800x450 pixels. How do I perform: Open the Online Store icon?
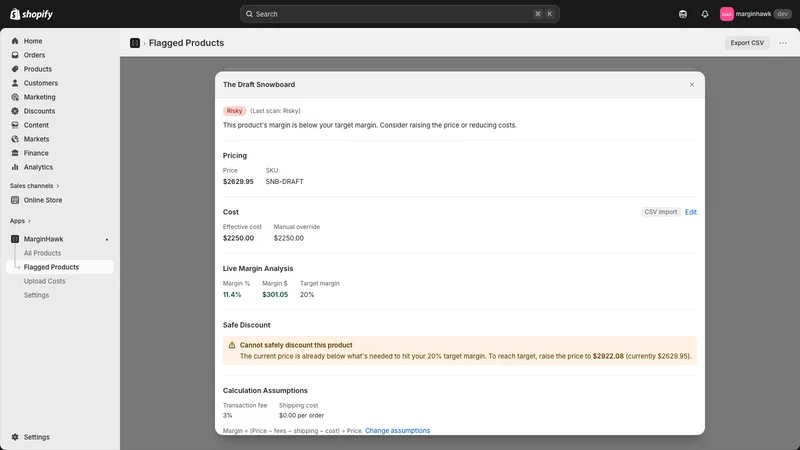pyautogui.click(x=15, y=200)
